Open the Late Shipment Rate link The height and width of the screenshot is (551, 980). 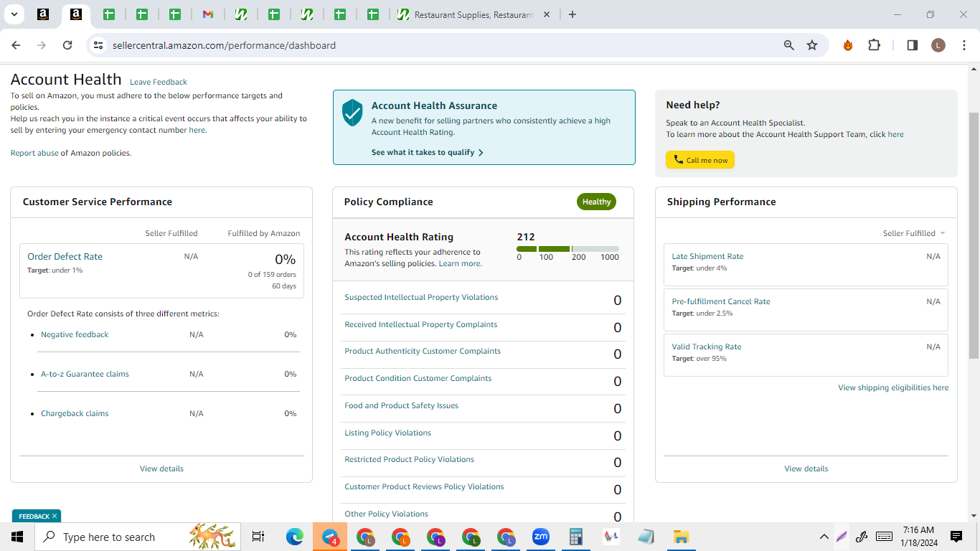point(707,256)
